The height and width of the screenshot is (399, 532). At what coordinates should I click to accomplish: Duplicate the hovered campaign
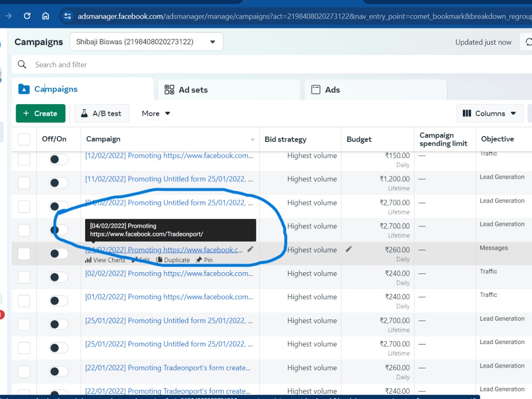[x=173, y=260]
